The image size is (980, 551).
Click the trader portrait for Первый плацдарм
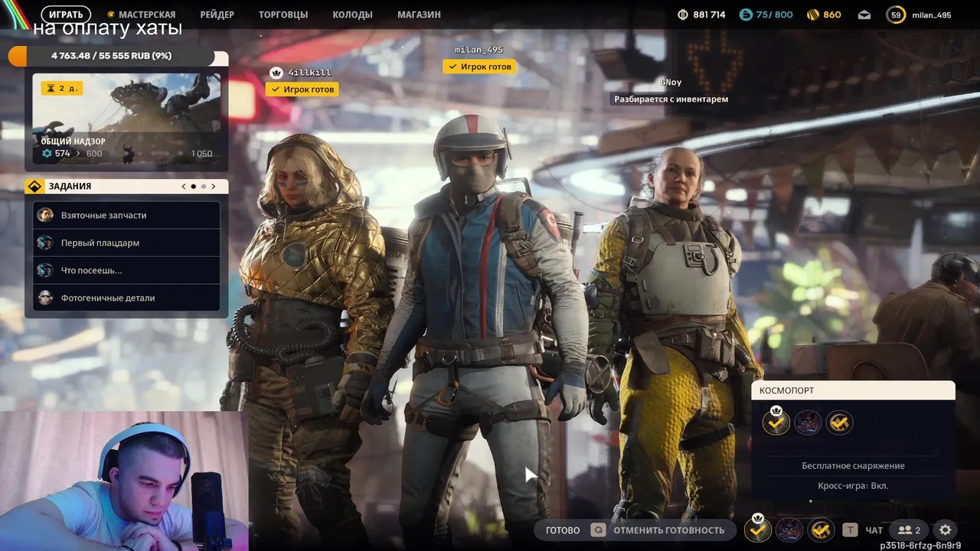(45, 243)
